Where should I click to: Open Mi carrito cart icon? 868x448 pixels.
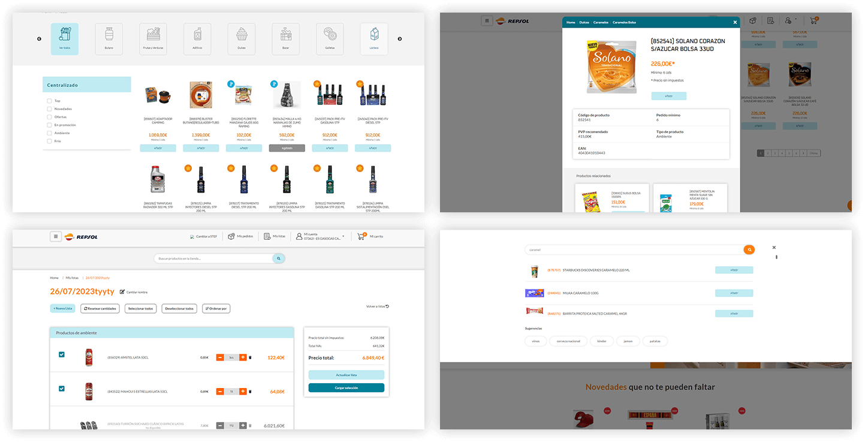coord(361,236)
